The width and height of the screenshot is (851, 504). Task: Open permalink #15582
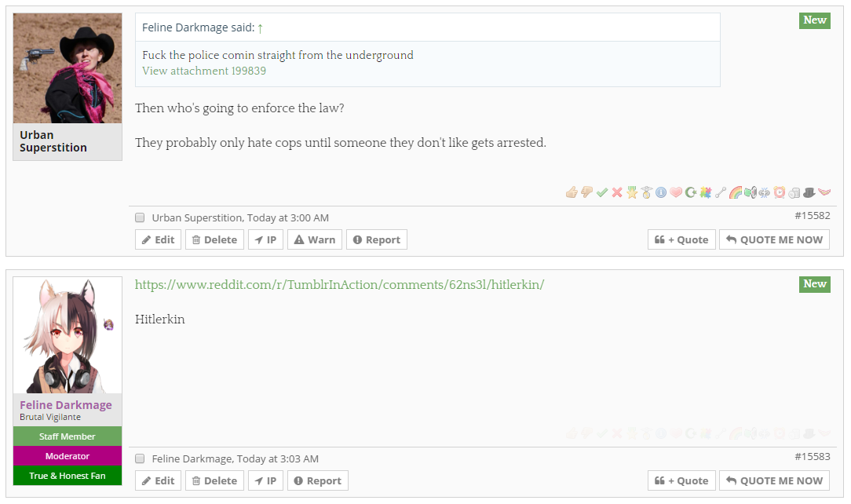813,215
